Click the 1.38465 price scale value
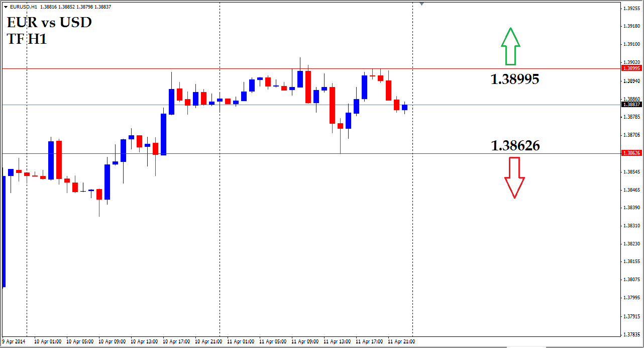 tap(631, 190)
